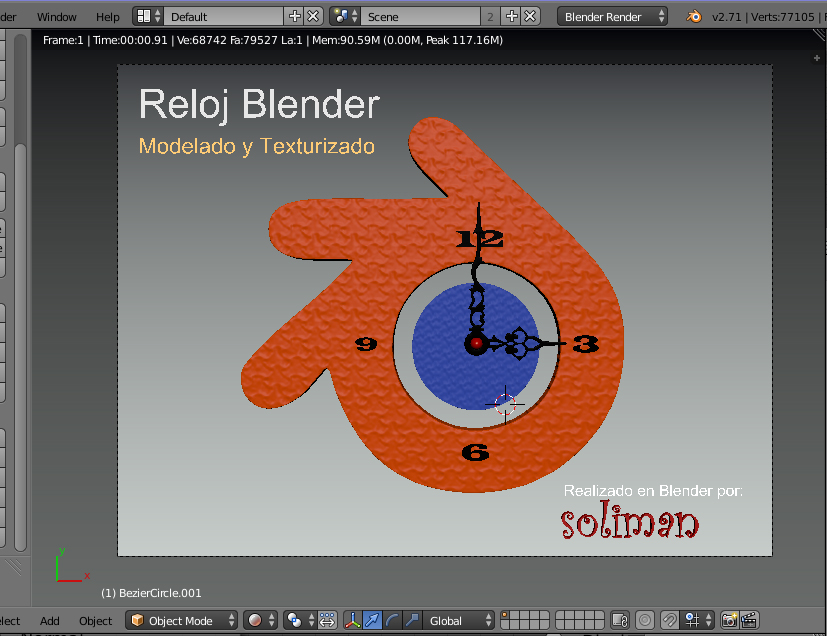The width and height of the screenshot is (827, 636).
Task: Toggle the 3D manipulator widget
Action: (352, 620)
